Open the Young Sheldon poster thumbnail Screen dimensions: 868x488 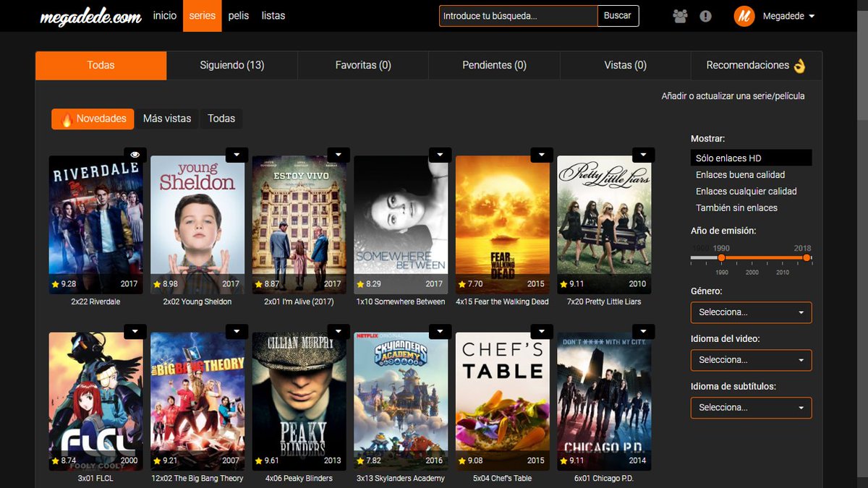pos(197,224)
